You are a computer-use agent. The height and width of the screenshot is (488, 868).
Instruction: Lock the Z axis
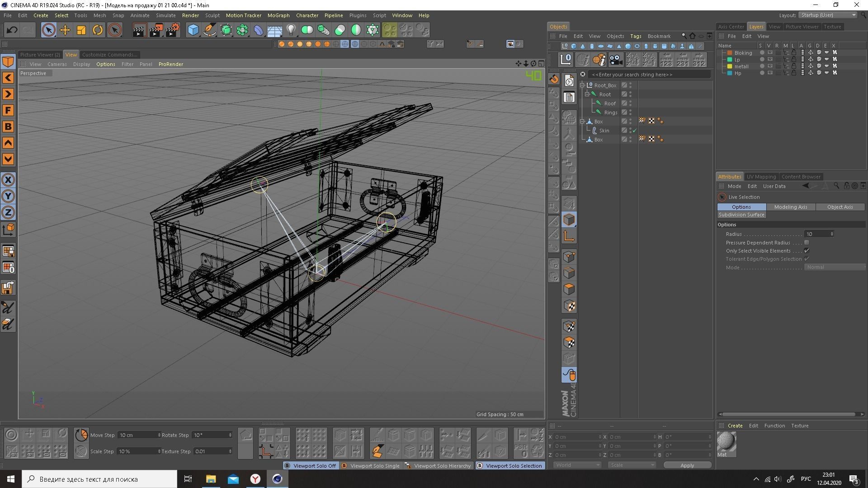pyautogui.click(x=8, y=212)
